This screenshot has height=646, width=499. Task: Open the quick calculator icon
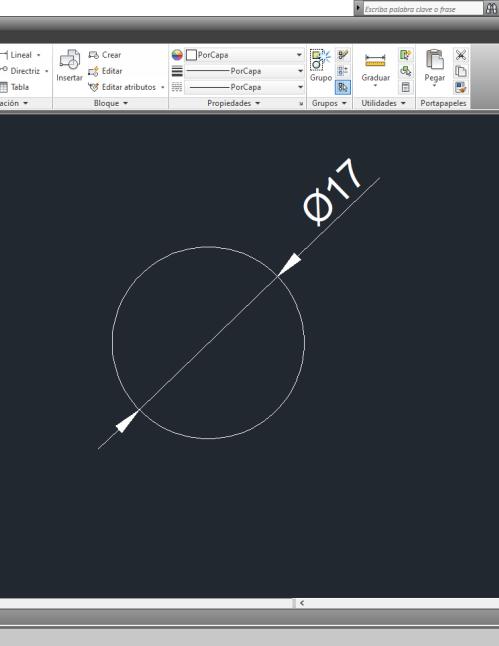click(405, 87)
